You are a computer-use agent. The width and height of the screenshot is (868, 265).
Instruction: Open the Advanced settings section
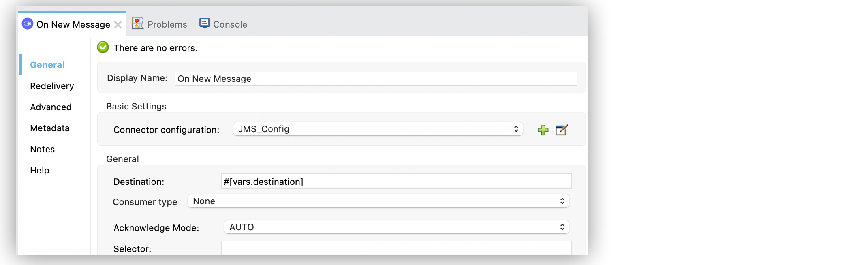(x=50, y=107)
